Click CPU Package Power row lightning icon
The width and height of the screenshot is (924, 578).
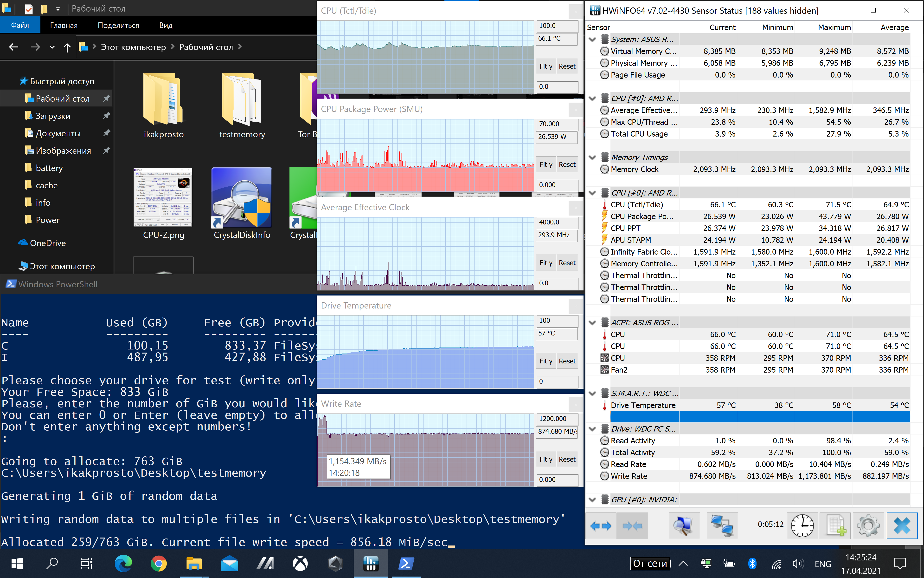(x=604, y=216)
